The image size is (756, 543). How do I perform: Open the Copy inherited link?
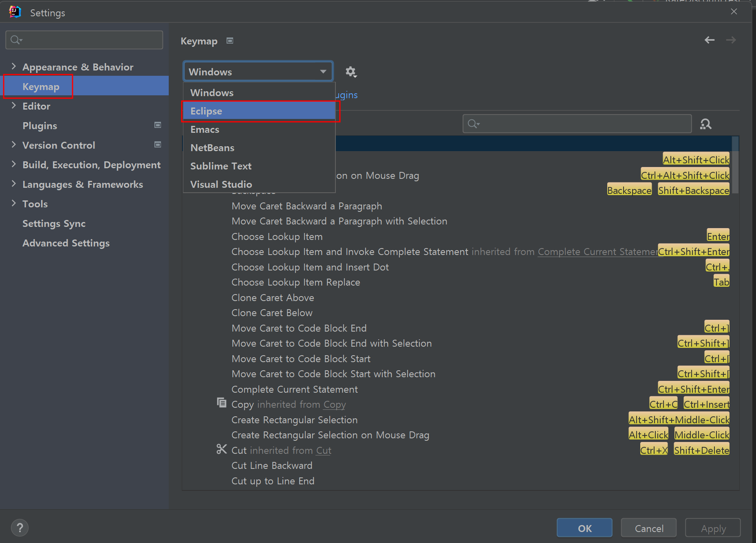coord(335,405)
